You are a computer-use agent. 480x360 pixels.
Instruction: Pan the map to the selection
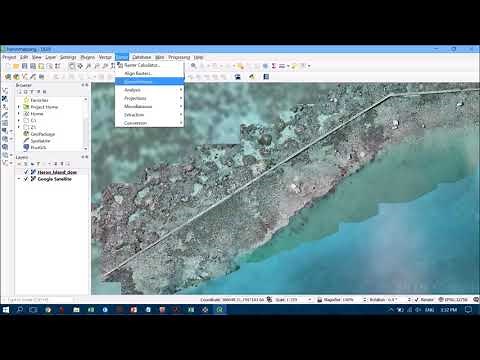[80, 66]
